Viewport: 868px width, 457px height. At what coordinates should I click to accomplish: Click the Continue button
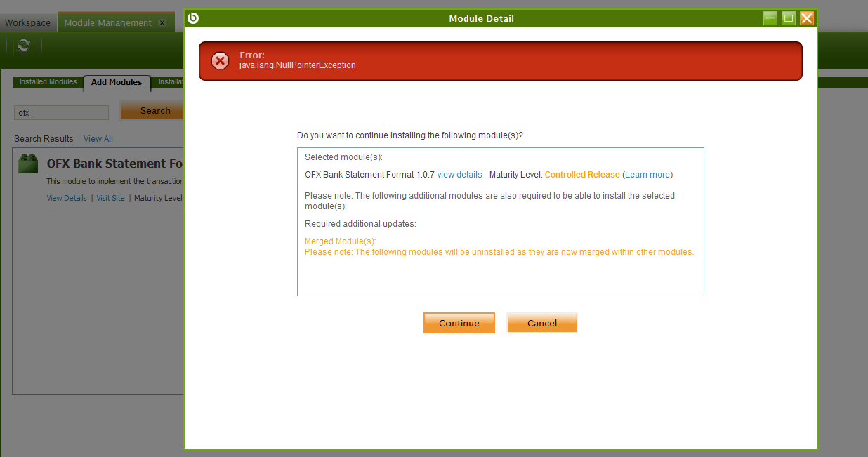click(459, 323)
